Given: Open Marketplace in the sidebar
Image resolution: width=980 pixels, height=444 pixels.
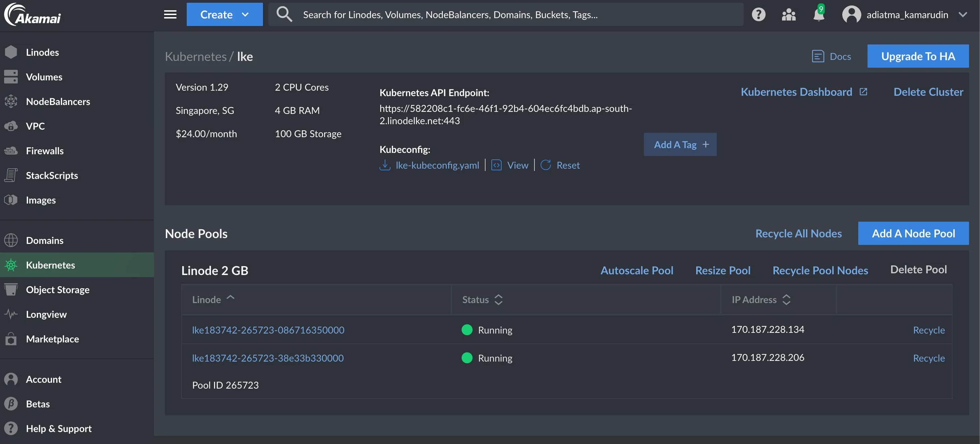Looking at the screenshot, I should [77, 339].
